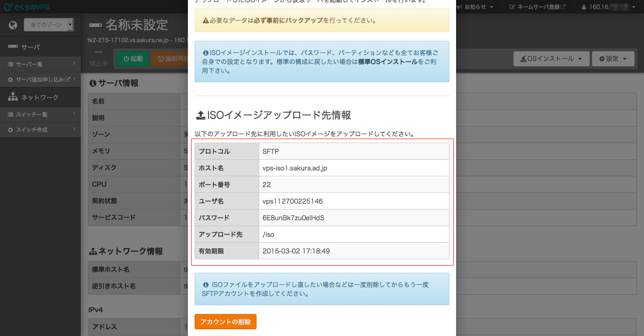Click the 名前 row label in サーバ情報
Image resolution: width=644 pixels, height=336 pixels.
pos(98,101)
